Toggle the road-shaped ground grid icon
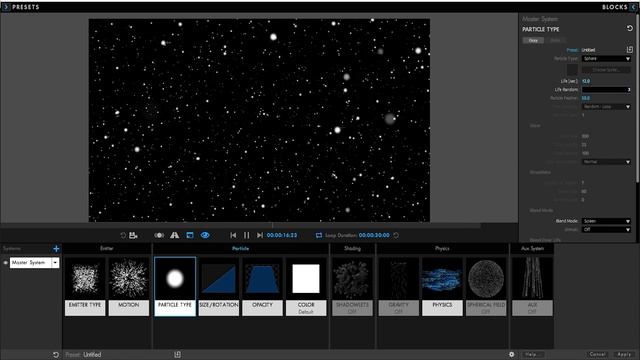Image resolution: width=640 pixels, height=360 pixels. 174,235
